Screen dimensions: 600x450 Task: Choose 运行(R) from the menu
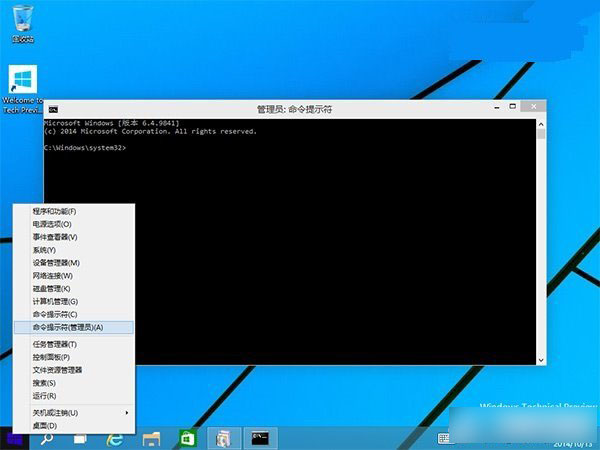44,395
